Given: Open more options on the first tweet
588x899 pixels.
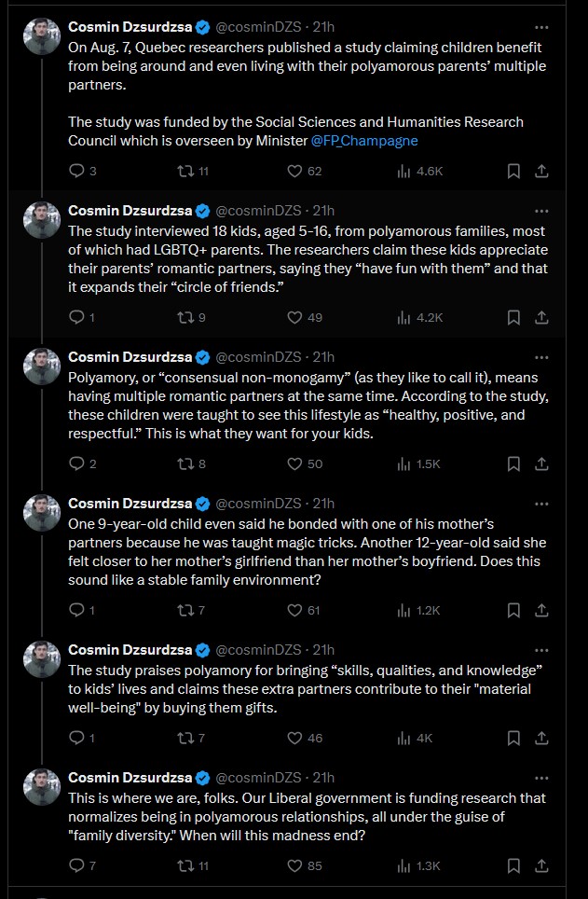Looking at the screenshot, I should pos(554,27).
